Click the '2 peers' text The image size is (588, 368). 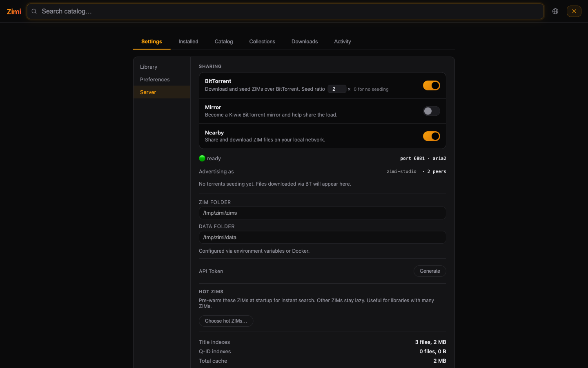point(437,172)
